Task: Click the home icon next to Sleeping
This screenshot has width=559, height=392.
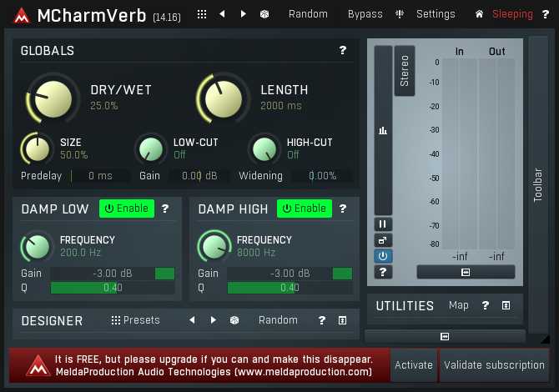Action: click(x=479, y=14)
